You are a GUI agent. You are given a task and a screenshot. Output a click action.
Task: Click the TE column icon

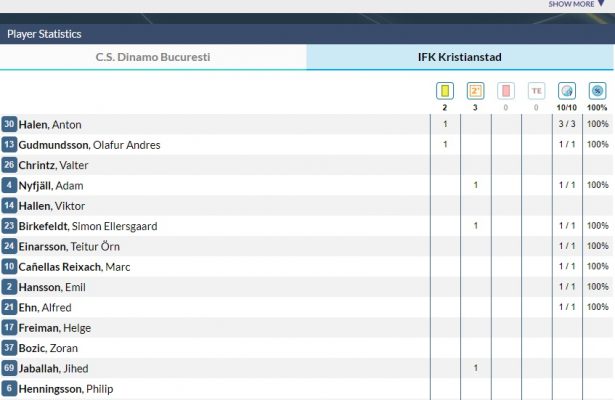pos(536,91)
